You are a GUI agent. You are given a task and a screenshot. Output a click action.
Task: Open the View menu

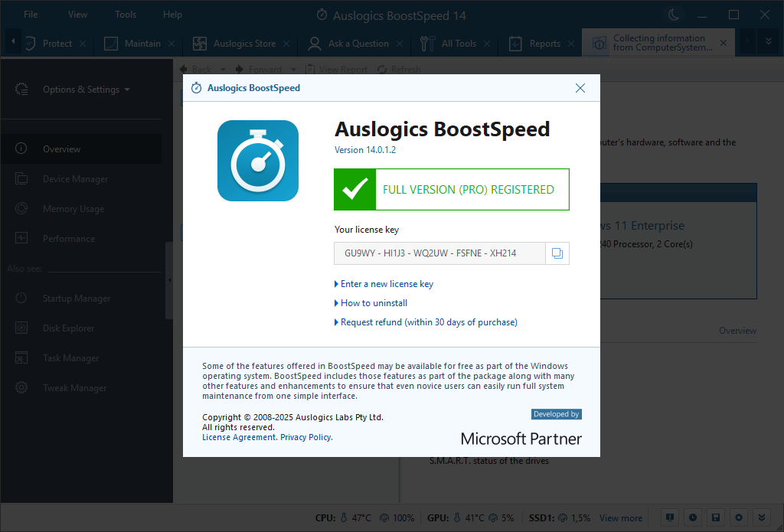(77, 15)
